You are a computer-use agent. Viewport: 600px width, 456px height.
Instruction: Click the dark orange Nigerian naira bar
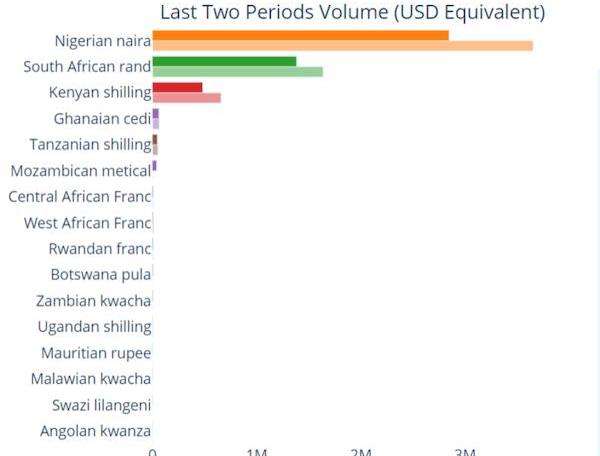click(301, 36)
